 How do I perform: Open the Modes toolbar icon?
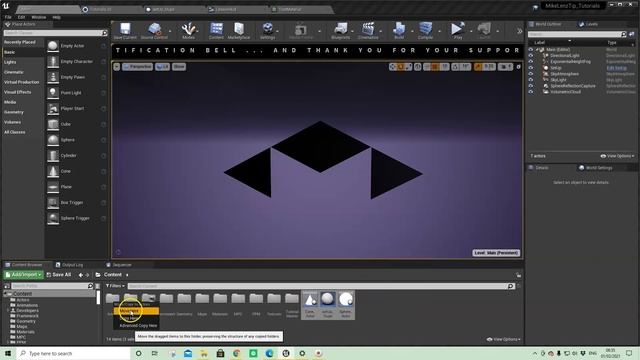(188, 31)
